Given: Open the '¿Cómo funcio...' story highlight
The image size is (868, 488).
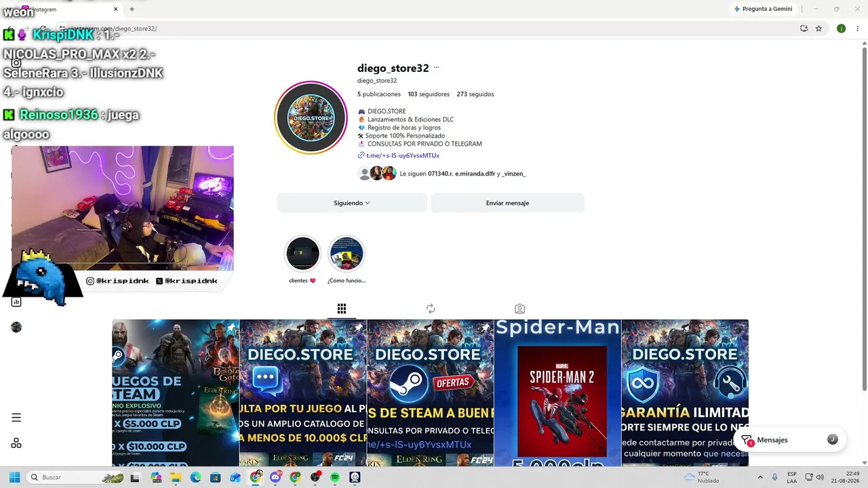Looking at the screenshot, I should coord(347,253).
